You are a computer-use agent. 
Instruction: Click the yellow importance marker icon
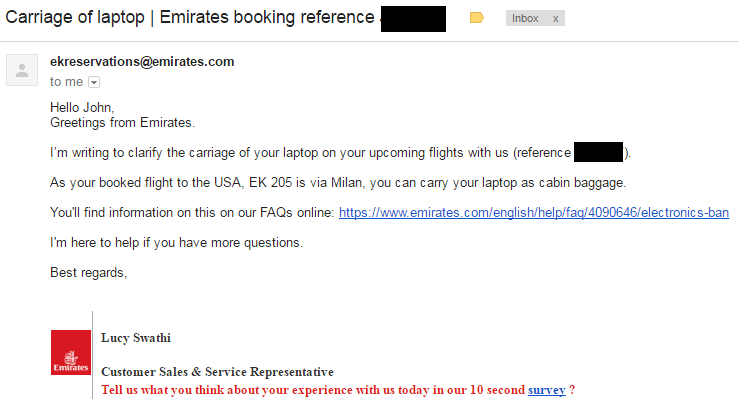tap(476, 18)
